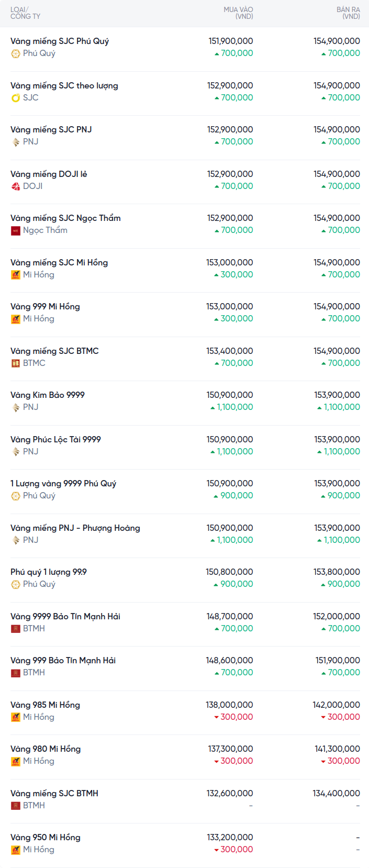Select Vàng 950 Mi Hồng row title
369x868 pixels.
pos(46,838)
